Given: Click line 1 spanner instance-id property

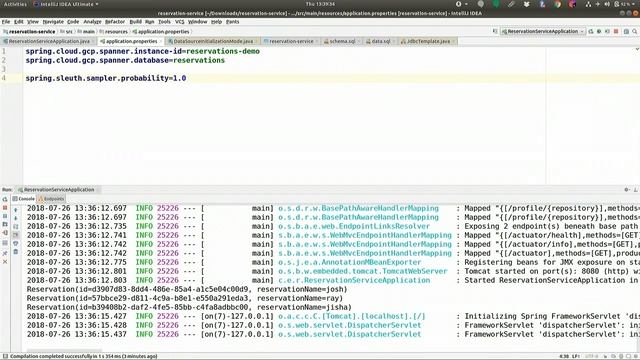Looking at the screenshot, I should coord(142,51).
